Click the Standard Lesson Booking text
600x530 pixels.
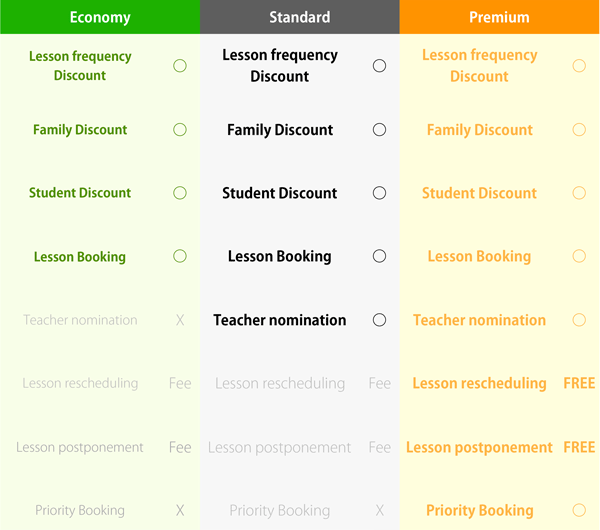click(280, 256)
